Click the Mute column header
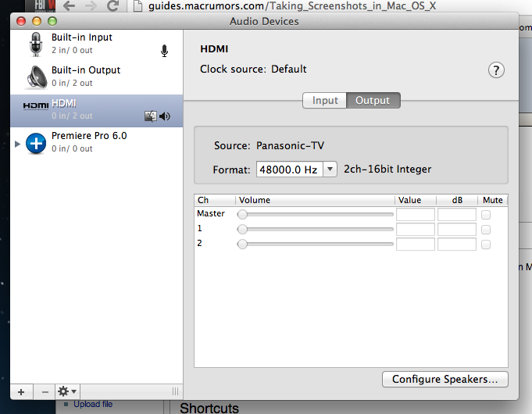 coord(493,200)
